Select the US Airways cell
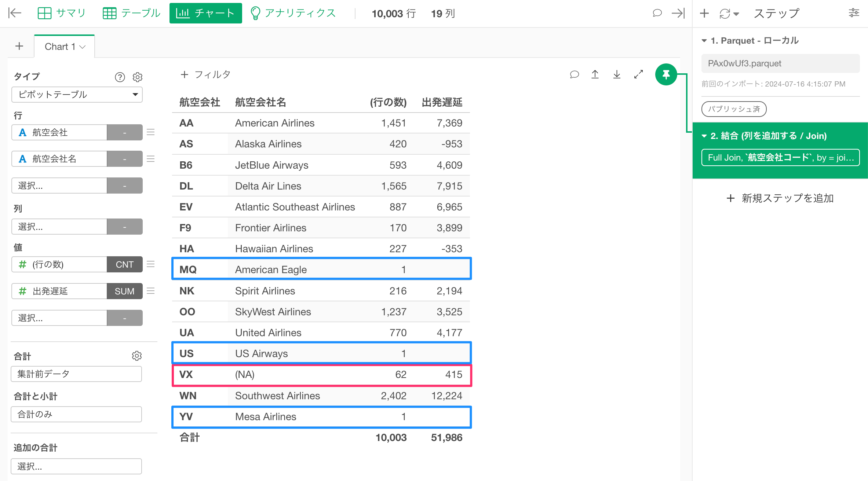 pos(261,353)
